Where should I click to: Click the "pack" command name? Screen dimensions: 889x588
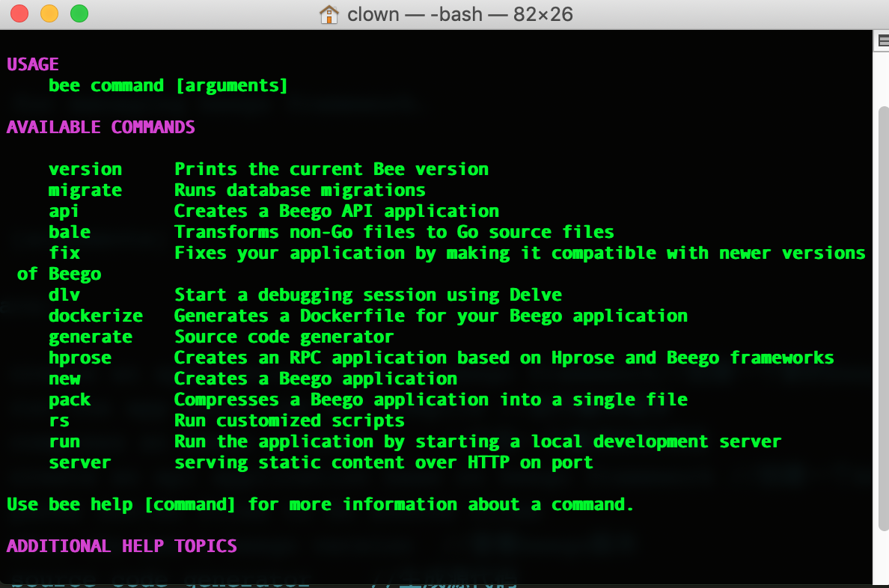point(70,400)
